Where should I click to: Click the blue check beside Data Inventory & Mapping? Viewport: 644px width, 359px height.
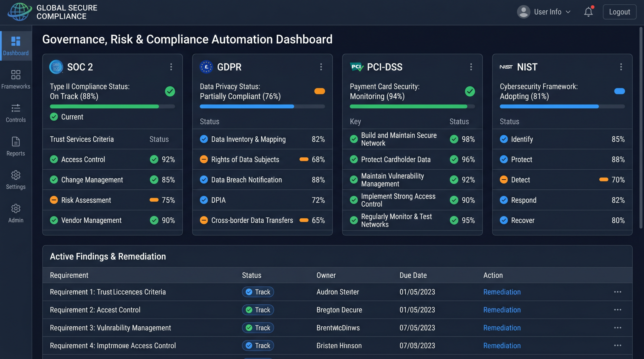click(x=204, y=139)
